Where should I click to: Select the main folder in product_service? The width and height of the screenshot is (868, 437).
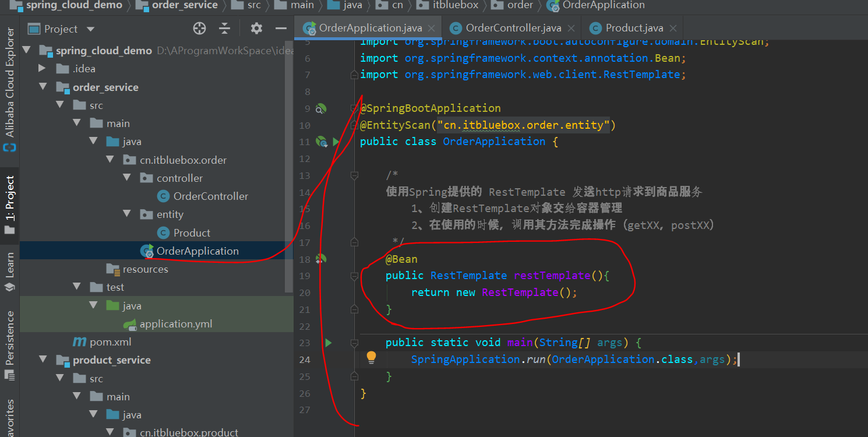pos(118,397)
